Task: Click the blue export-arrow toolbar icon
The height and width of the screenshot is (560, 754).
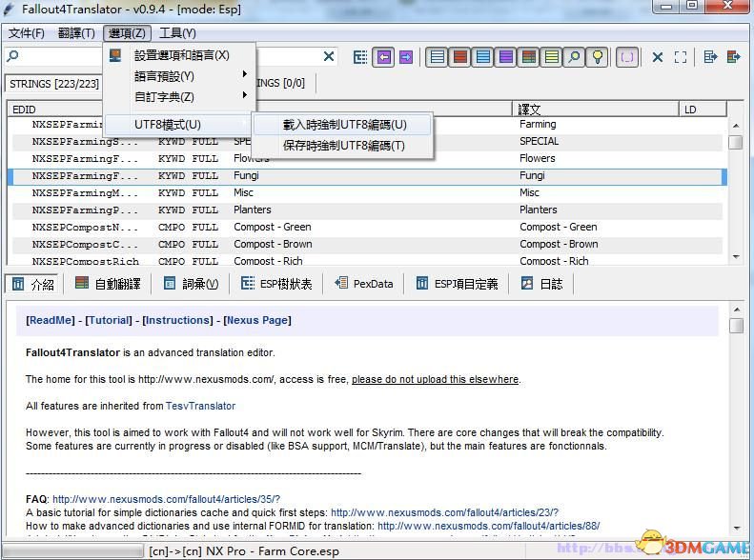Action: click(x=711, y=57)
